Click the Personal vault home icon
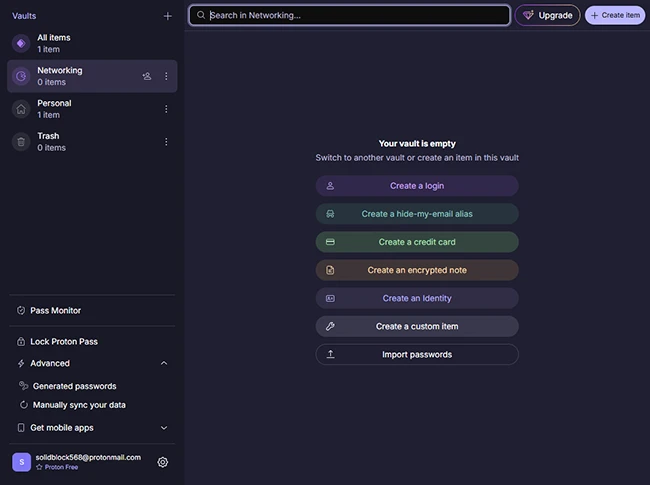 [x=21, y=109]
